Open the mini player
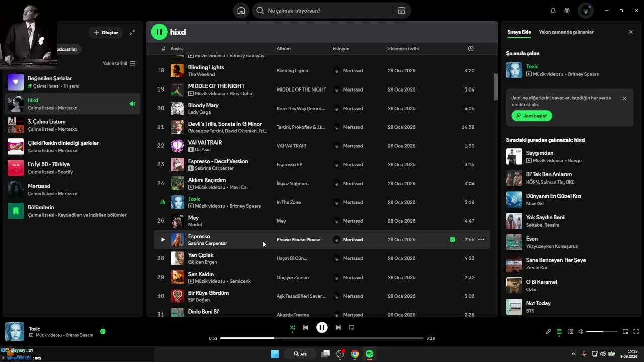 pyautogui.click(x=626, y=331)
